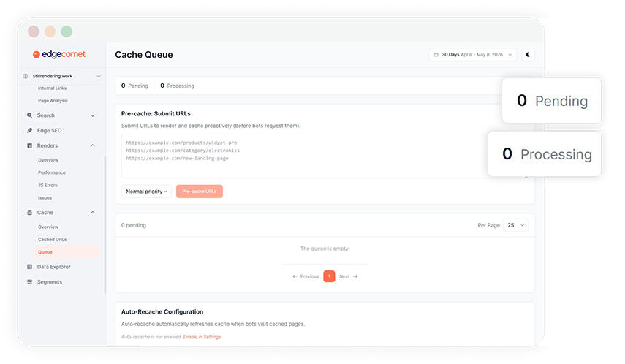The image size is (625, 364).
Task: Click the Segments sliders icon
Action: (x=29, y=282)
